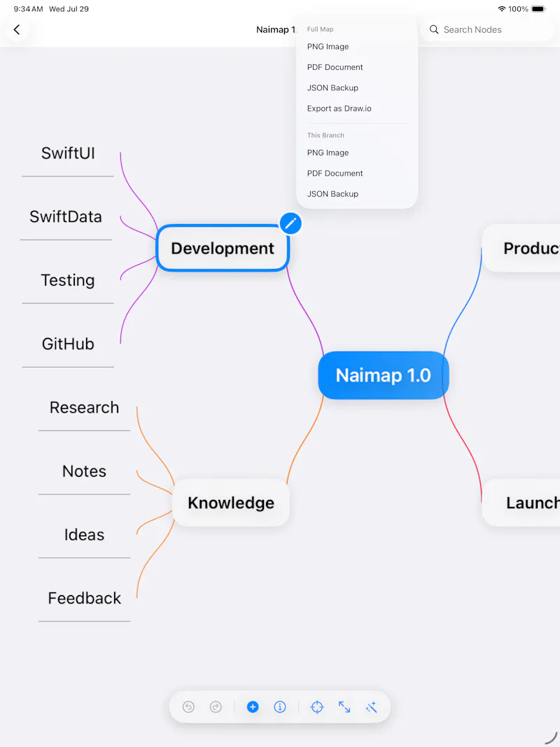Select the Ideas leaf node
Viewport: 560px width, 747px height.
click(84, 535)
